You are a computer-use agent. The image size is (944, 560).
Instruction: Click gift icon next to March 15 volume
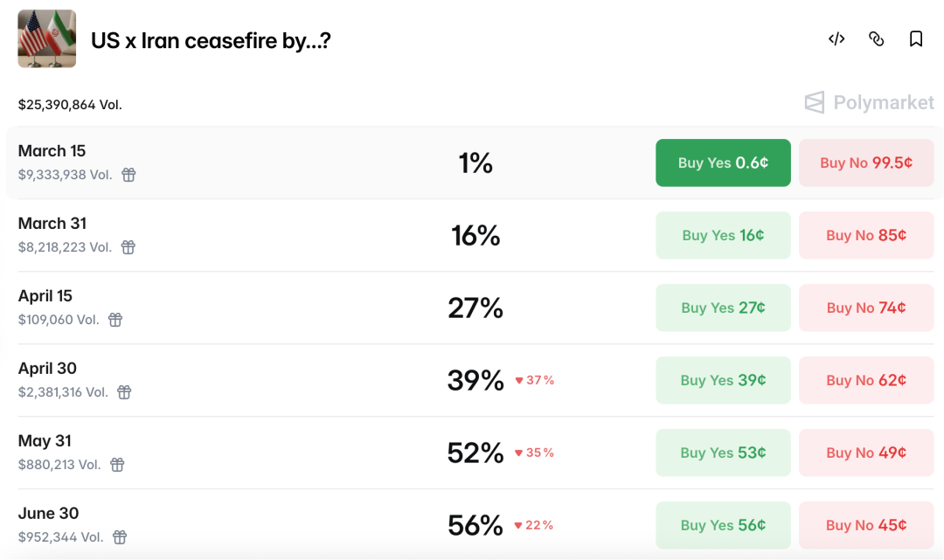coord(128,175)
